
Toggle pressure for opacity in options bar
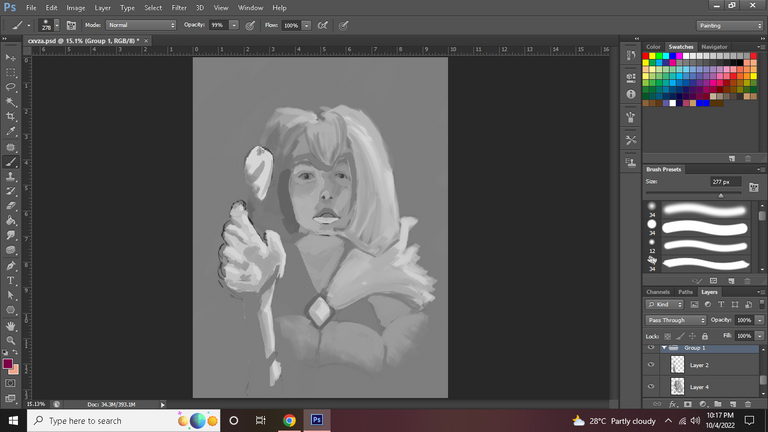250,25
